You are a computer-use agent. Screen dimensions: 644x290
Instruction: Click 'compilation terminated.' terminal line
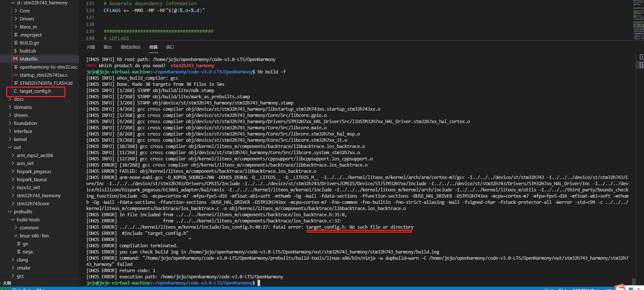tap(149, 245)
